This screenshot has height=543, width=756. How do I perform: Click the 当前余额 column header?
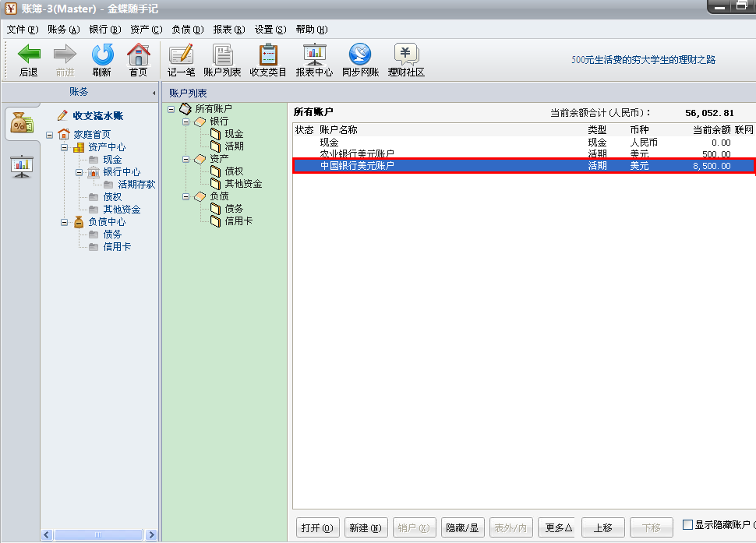[712, 129]
